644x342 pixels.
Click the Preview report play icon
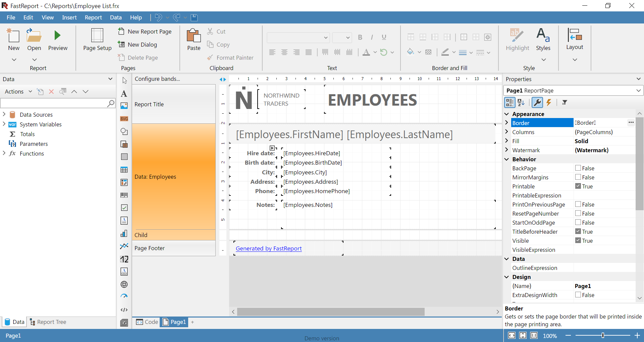(x=57, y=36)
